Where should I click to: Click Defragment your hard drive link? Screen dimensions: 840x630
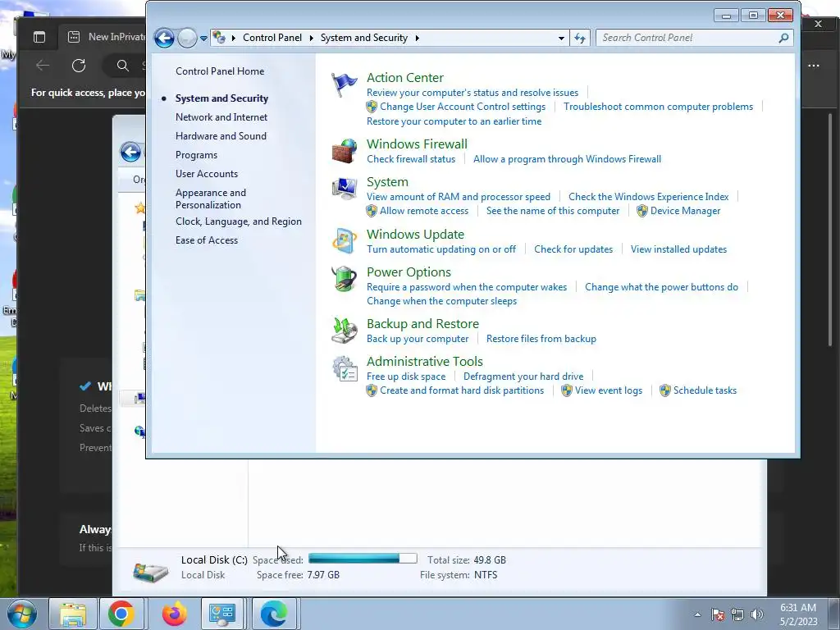click(523, 377)
